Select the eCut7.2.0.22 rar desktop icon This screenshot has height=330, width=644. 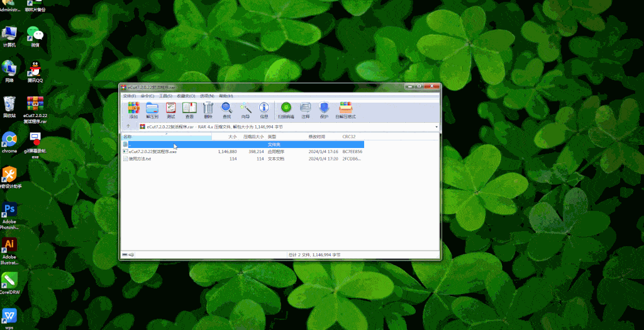[x=35, y=110]
